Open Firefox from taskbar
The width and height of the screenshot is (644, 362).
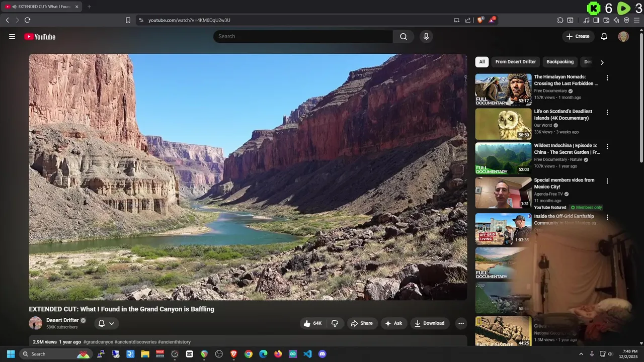pos(278,354)
